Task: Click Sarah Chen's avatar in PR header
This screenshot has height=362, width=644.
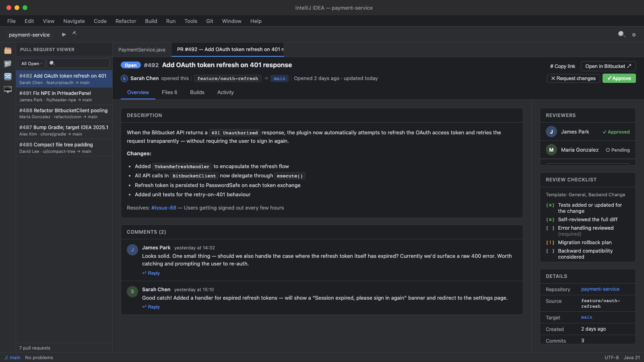Action: click(x=124, y=78)
